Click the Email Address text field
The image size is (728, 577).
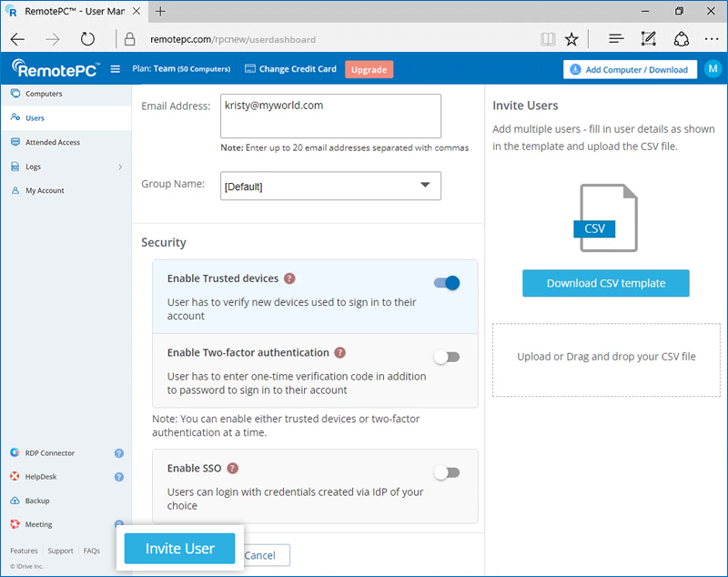pyautogui.click(x=330, y=116)
